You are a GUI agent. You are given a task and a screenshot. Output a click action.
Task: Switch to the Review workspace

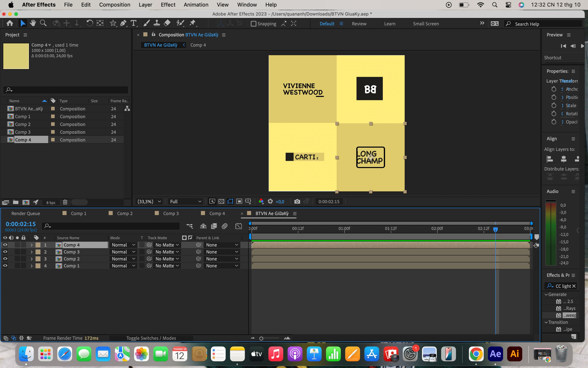(359, 24)
